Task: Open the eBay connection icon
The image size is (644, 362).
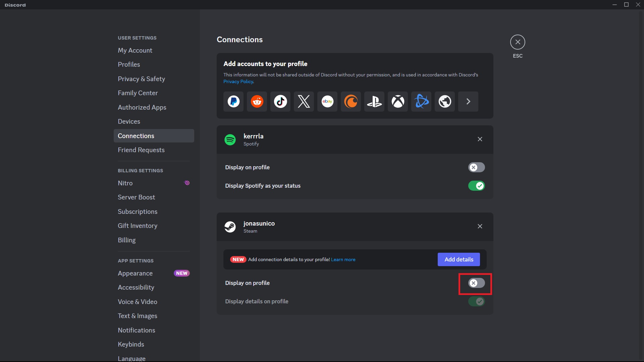Action: pyautogui.click(x=327, y=101)
